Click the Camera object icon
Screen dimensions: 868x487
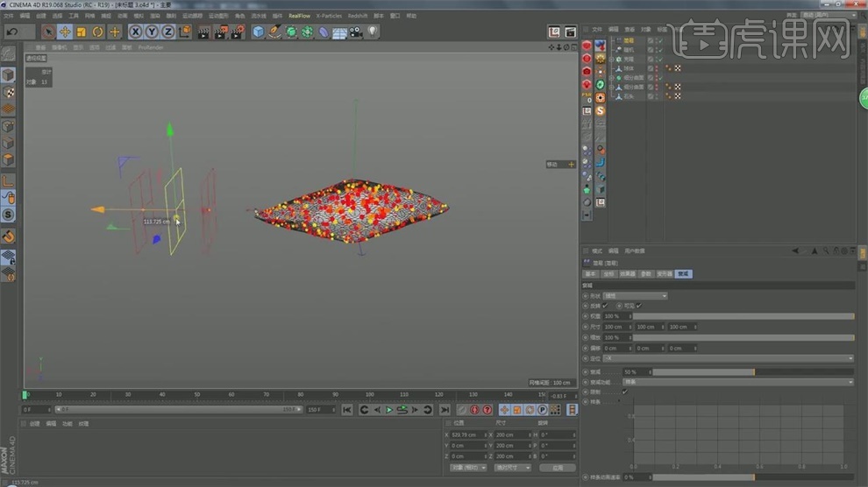pos(356,32)
